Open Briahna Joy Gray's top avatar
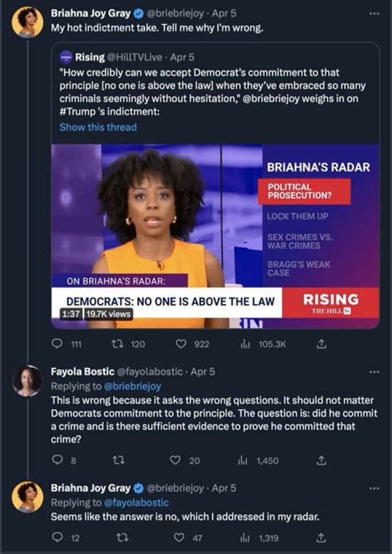The width and height of the screenshot is (392, 554). (27, 22)
